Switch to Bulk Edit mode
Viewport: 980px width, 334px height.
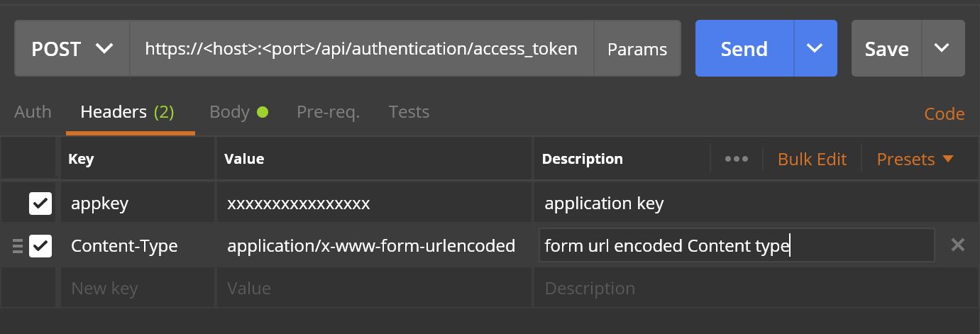(812, 160)
